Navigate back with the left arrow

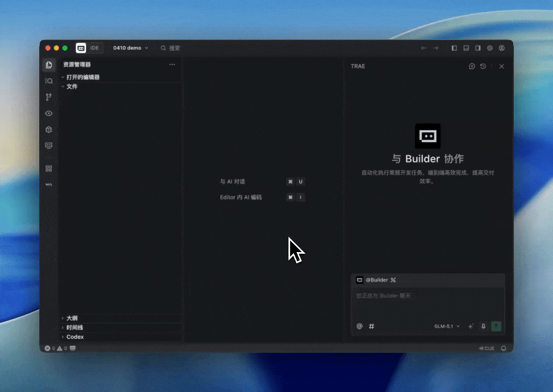[x=424, y=48]
